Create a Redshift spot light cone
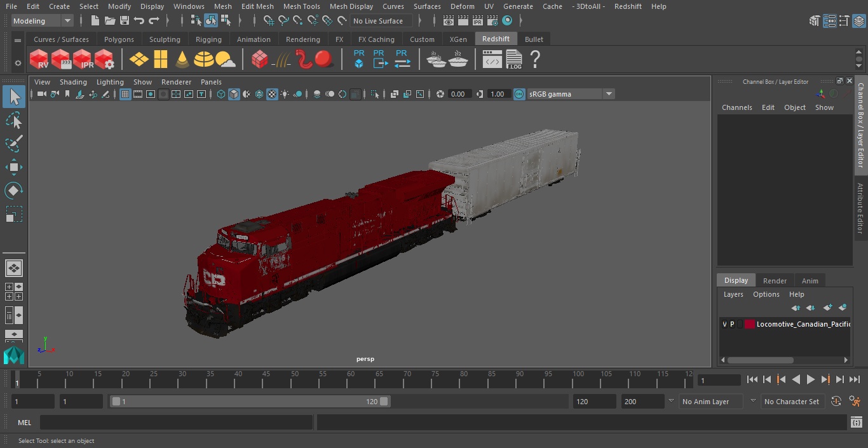The image size is (868, 448). [x=182, y=60]
